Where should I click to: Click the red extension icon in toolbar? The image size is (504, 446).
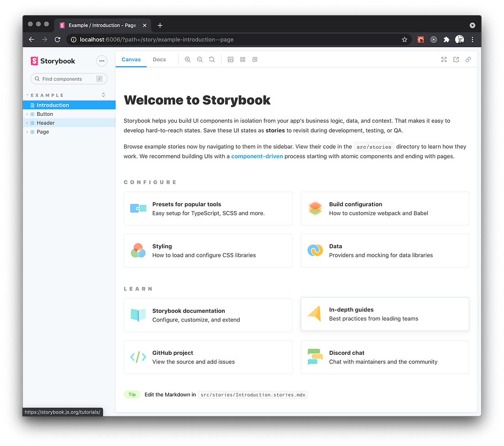pos(420,40)
